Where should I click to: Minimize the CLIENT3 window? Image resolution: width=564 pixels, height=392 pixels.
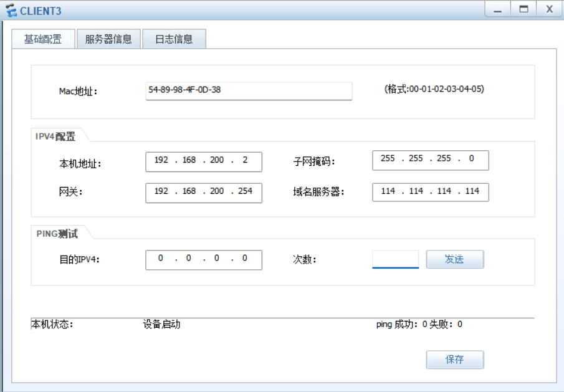point(497,9)
